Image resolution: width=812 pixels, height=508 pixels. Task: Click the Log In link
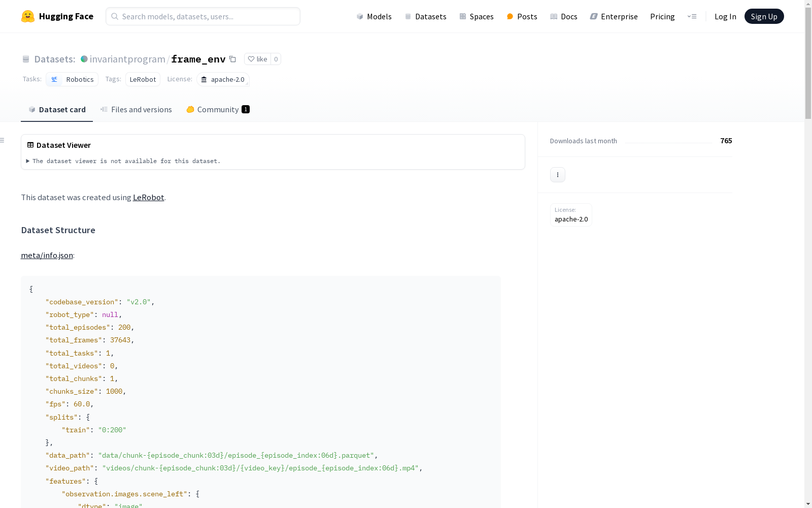coord(725,16)
